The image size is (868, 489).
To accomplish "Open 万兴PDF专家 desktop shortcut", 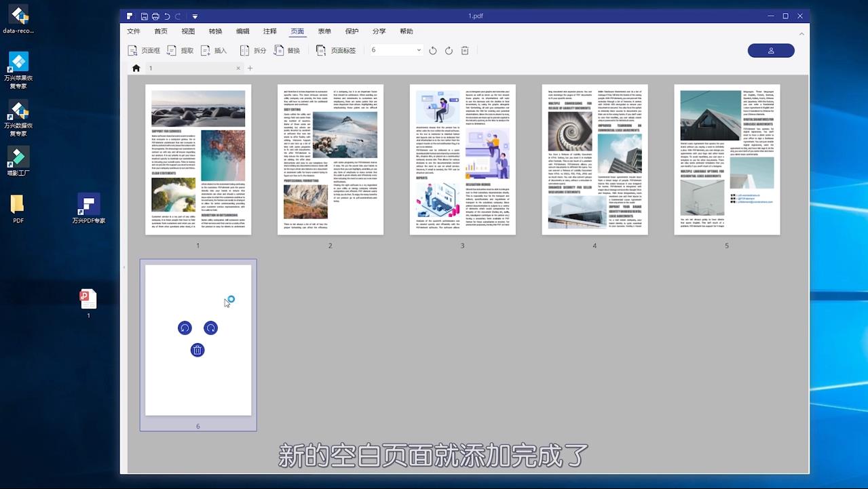I will point(89,209).
